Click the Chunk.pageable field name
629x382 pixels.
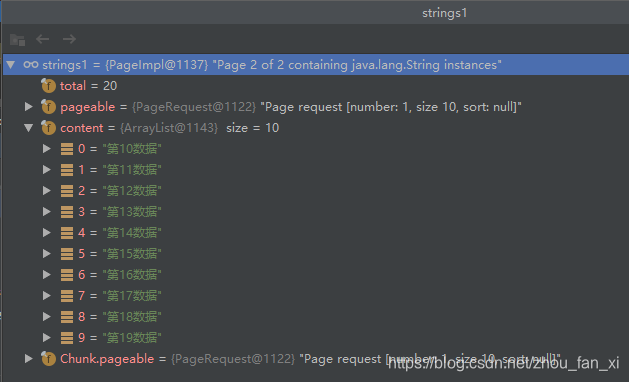[x=107, y=359]
